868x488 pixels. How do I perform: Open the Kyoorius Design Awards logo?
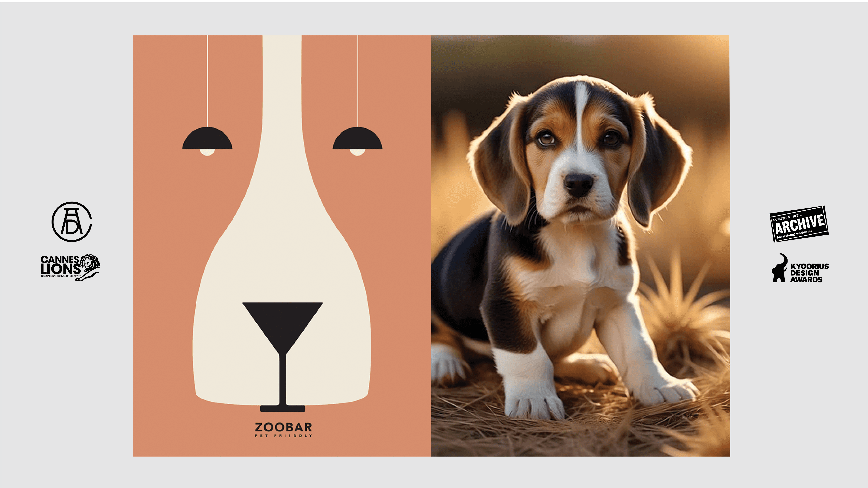(800, 268)
